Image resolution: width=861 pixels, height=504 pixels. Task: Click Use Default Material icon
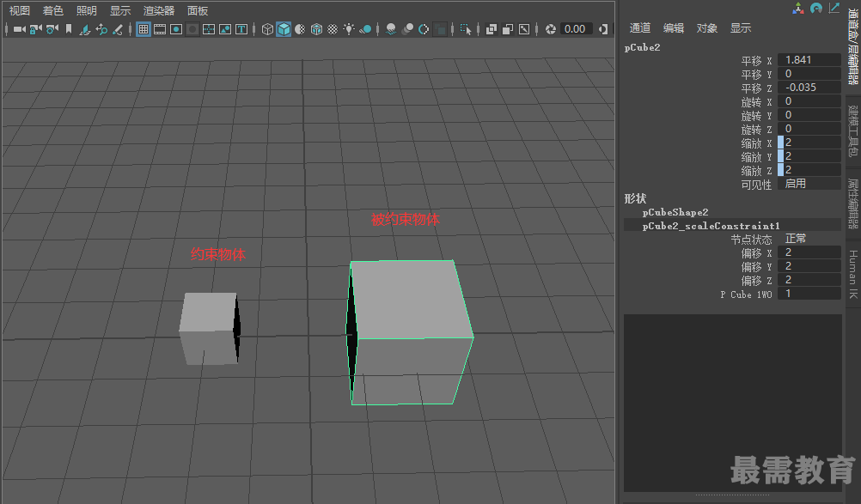pos(300,29)
